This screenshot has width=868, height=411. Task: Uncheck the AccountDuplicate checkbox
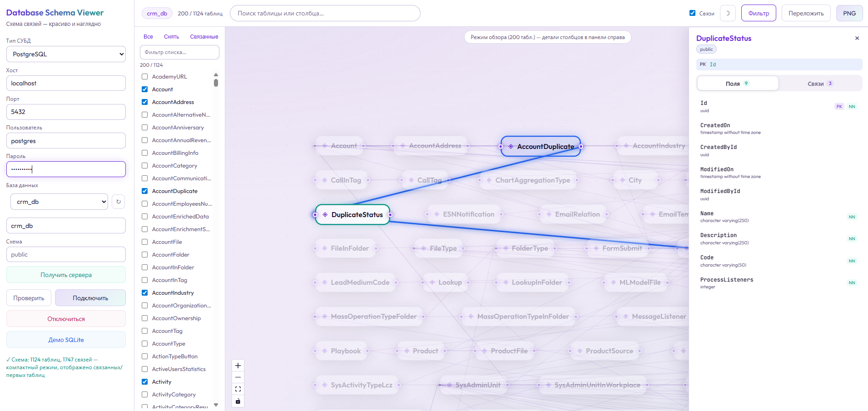click(x=144, y=191)
